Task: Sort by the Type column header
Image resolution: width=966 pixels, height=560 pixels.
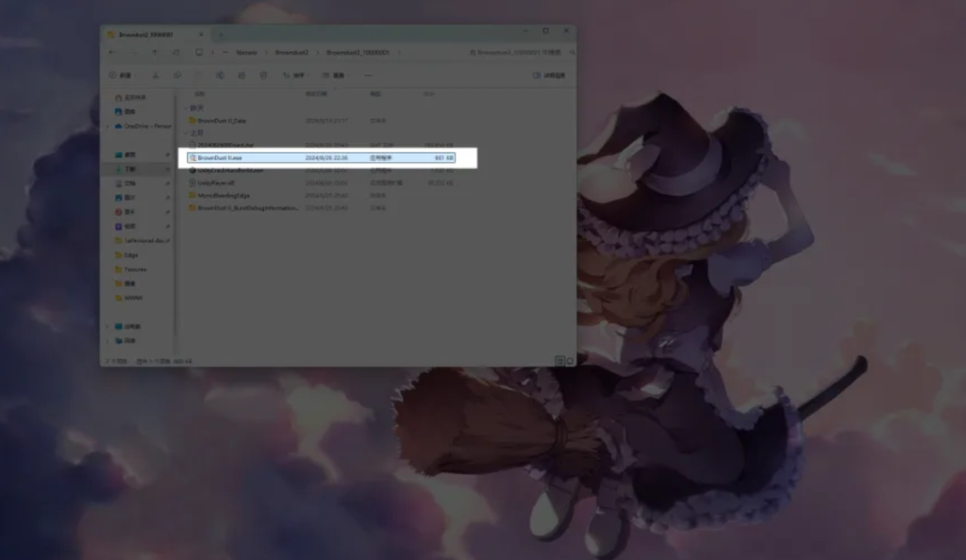Action: 375,94
